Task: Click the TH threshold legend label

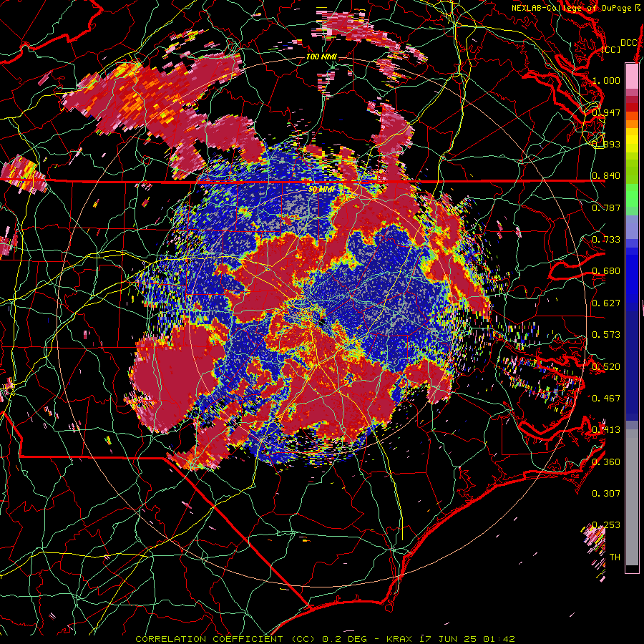Action: (x=615, y=557)
